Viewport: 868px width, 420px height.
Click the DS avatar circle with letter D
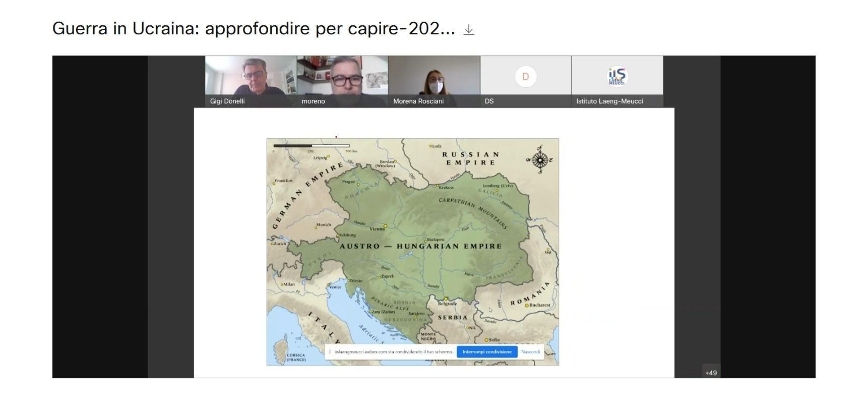(x=526, y=77)
